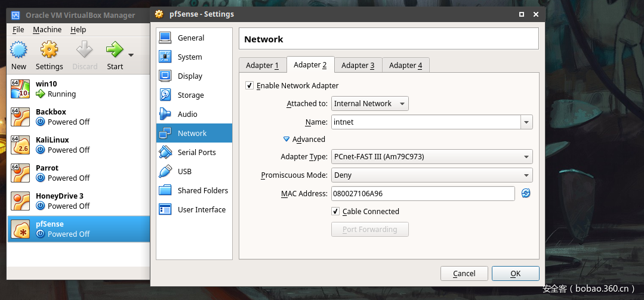The height and width of the screenshot is (300, 644).
Task: Click the New virtual machine icon
Action: click(x=19, y=50)
